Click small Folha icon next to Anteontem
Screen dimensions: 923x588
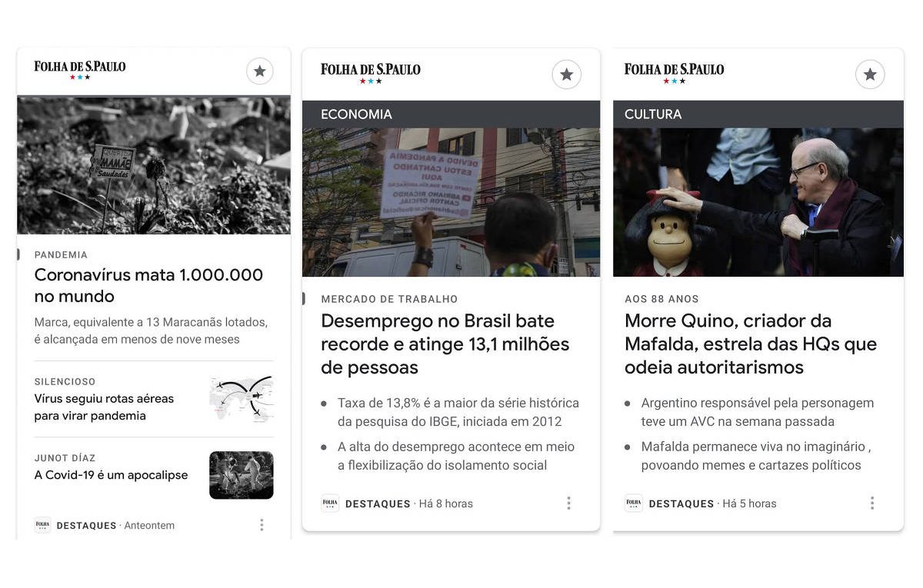pyautogui.click(x=43, y=526)
